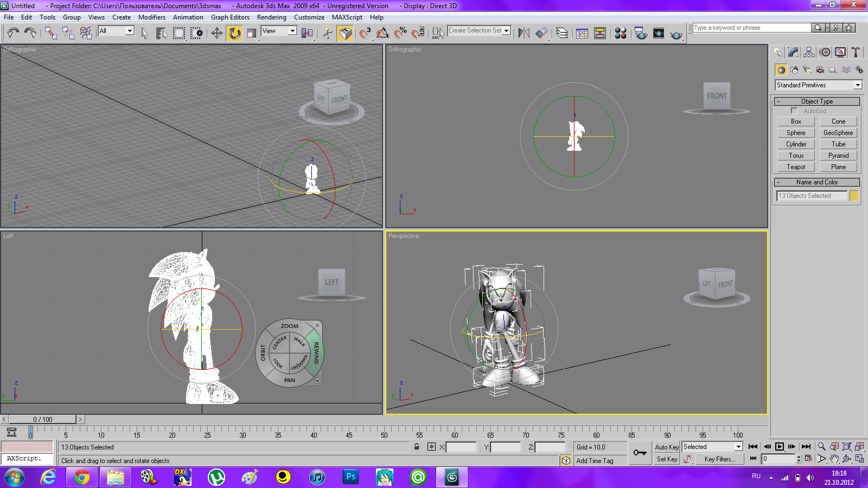Click the Torus primitive button
This screenshot has width=868, height=488.
click(x=796, y=156)
